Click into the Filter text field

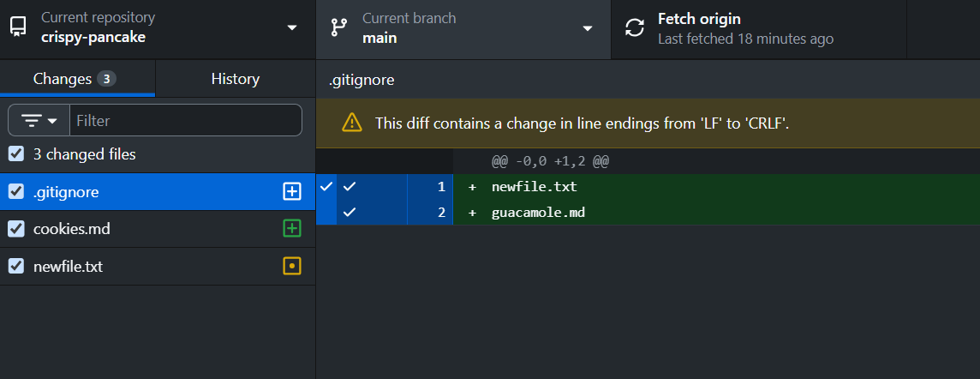tap(186, 120)
